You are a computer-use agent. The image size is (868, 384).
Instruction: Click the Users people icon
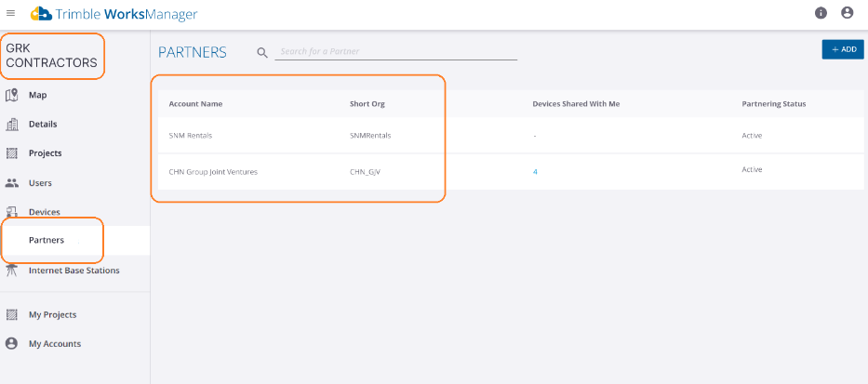pyautogui.click(x=11, y=182)
